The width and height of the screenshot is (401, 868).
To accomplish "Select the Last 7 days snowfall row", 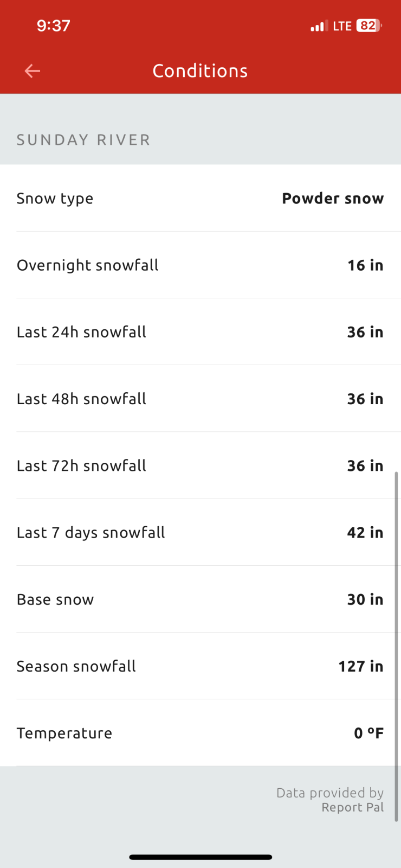I will click(200, 533).
